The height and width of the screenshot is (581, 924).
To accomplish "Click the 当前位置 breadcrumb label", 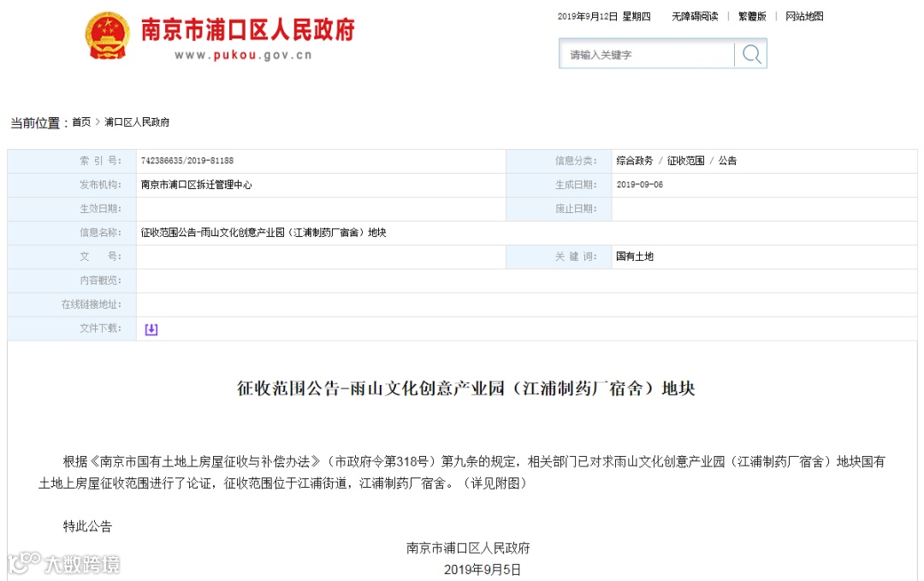I will (x=38, y=122).
